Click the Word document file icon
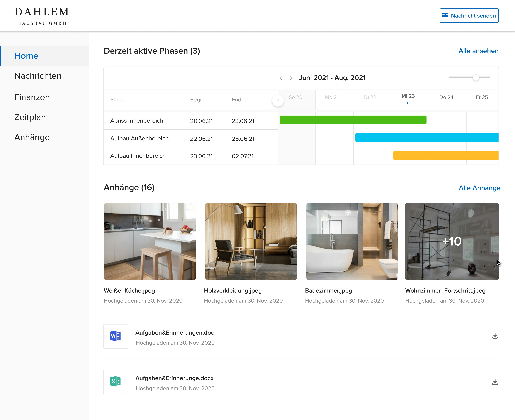The height and width of the screenshot is (420, 515). click(116, 336)
